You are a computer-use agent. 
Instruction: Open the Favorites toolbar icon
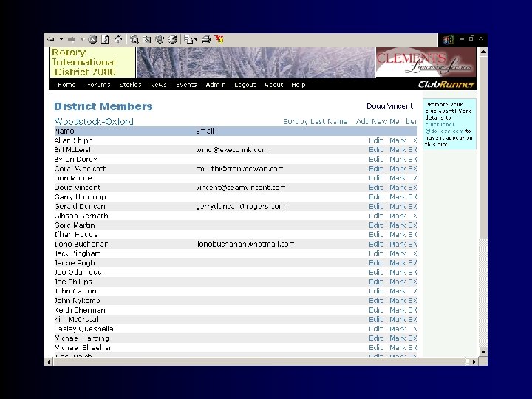[147, 40]
